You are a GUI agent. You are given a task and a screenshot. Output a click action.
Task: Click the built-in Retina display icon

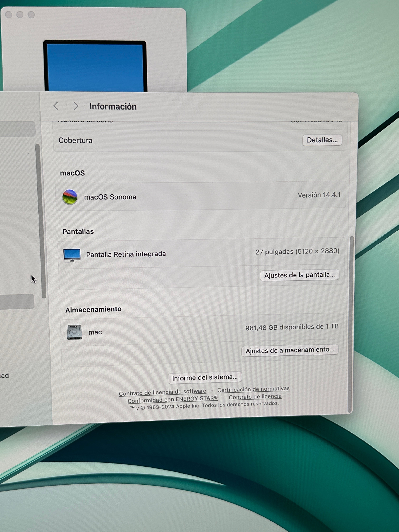pyautogui.click(x=72, y=255)
